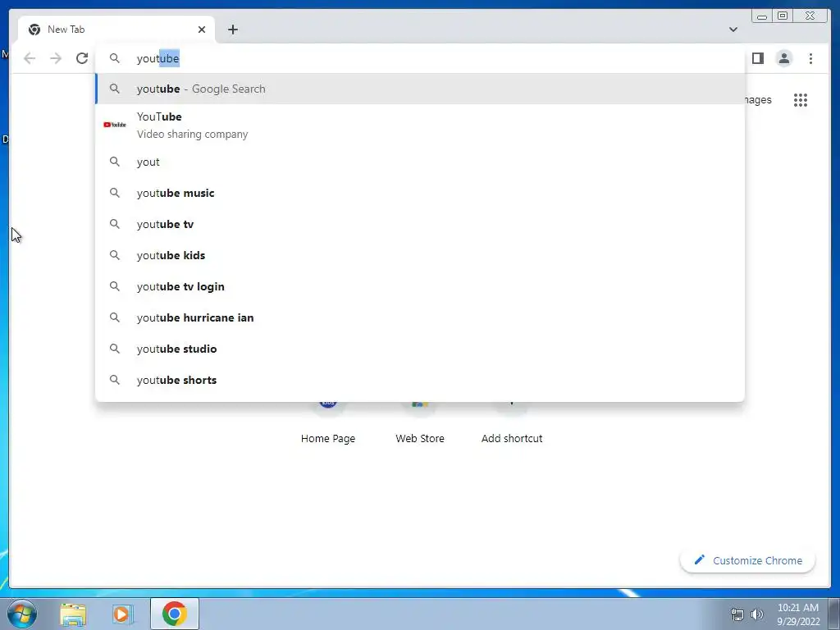Pick the 'yout' suggestion
840x630 pixels.
[420, 162]
